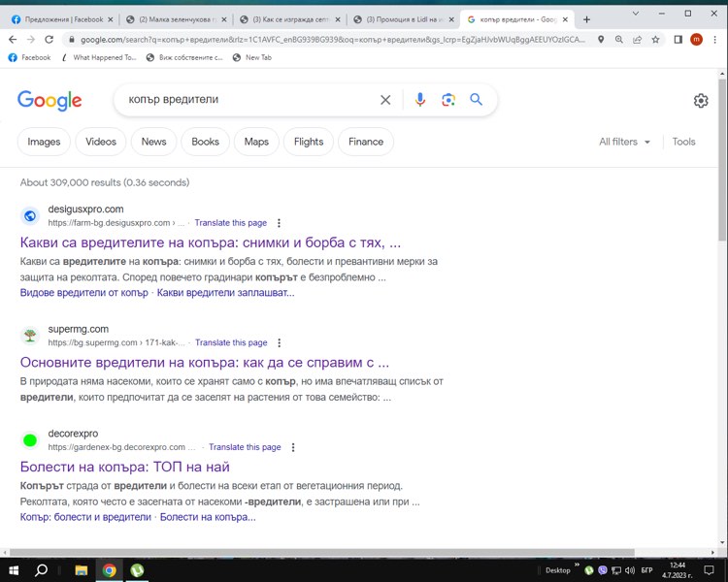Go back to the previous page
The height and width of the screenshot is (582, 728).
coord(13,40)
